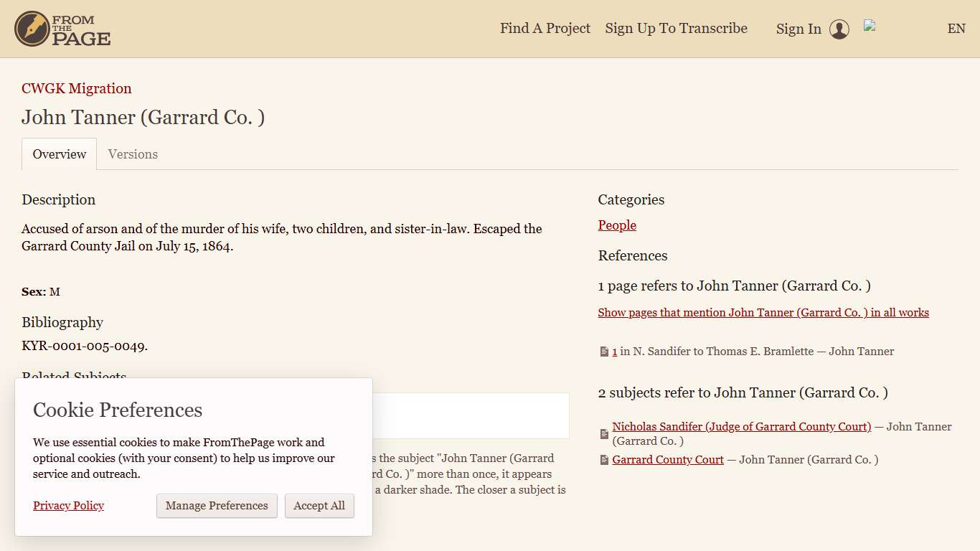The width and height of the screenshot is (980, 551).
Task: Click page icon beside N. Sandifer reference
Action: pos(604,352)
